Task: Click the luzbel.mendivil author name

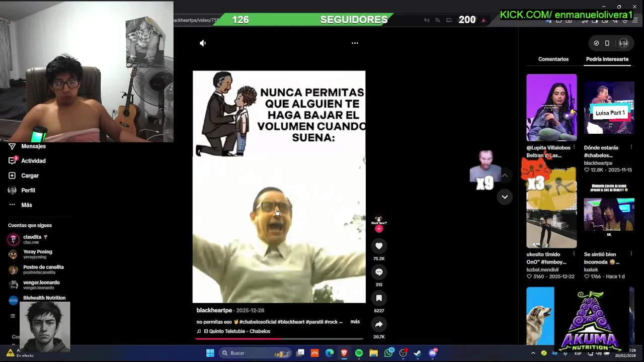Action: tap(542, 270)
